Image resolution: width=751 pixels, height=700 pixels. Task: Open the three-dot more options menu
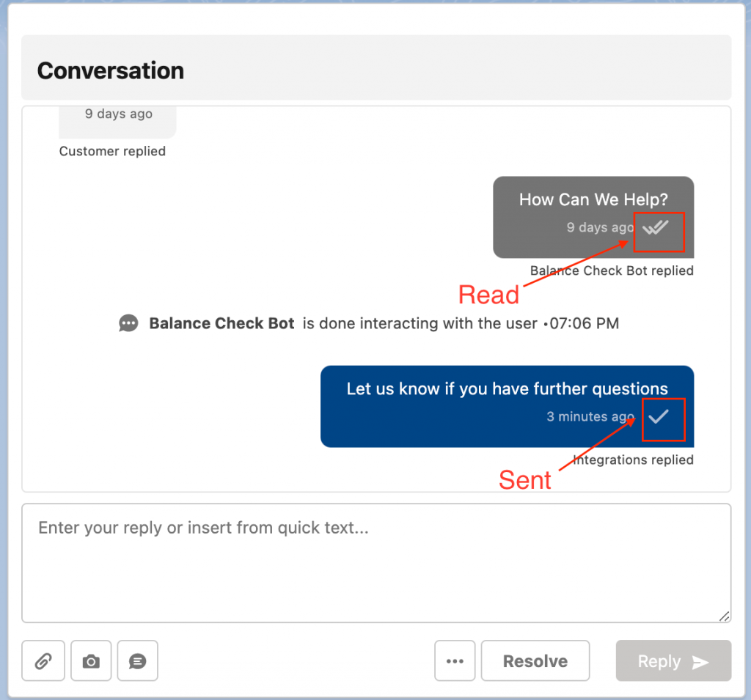(455, 661)
